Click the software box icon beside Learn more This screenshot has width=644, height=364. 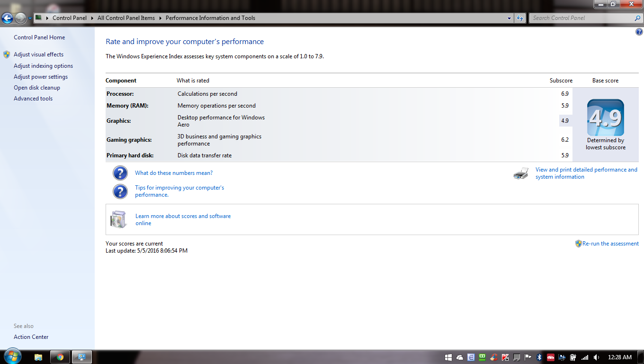click(x=118, y=219)
